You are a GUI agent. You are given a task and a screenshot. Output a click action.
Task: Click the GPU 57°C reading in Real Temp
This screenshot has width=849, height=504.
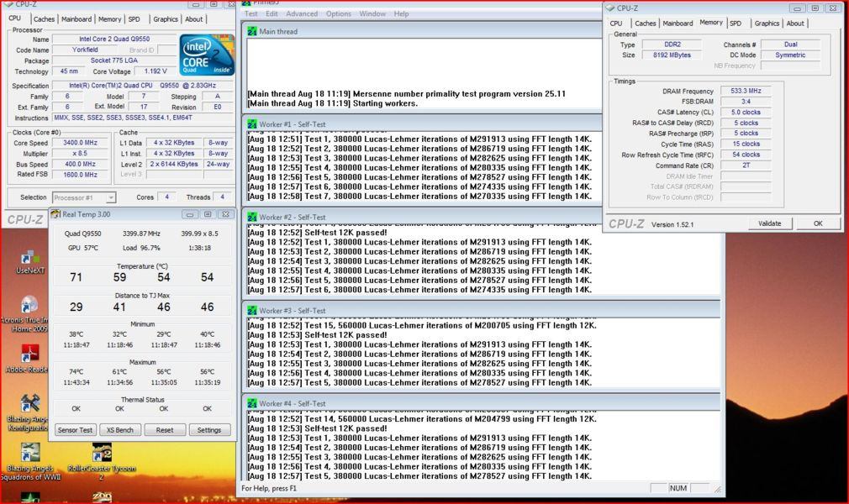(83, 248)
